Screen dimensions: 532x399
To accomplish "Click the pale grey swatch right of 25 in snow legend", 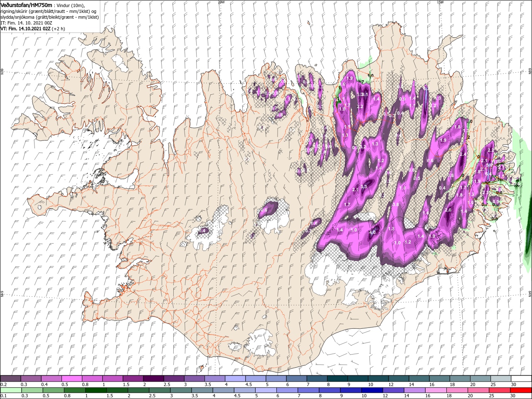I will [x=501, y=379].
